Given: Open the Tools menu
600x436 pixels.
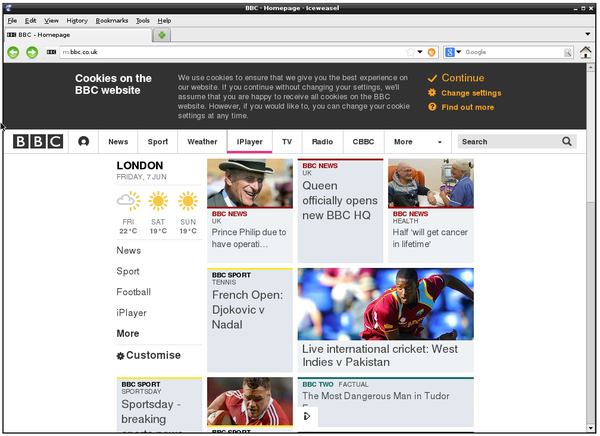Looking at the screenshot, I should click(143, 21).
